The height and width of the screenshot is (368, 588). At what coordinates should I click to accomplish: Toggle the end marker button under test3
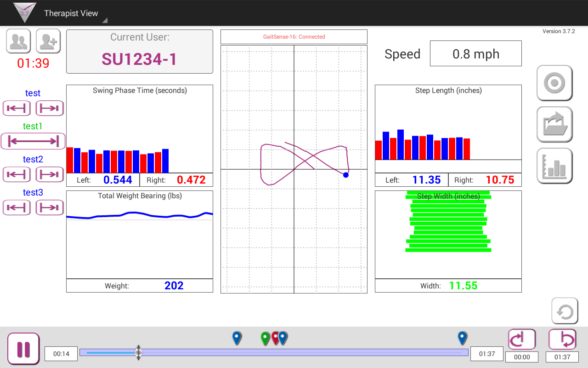(49, 208)
